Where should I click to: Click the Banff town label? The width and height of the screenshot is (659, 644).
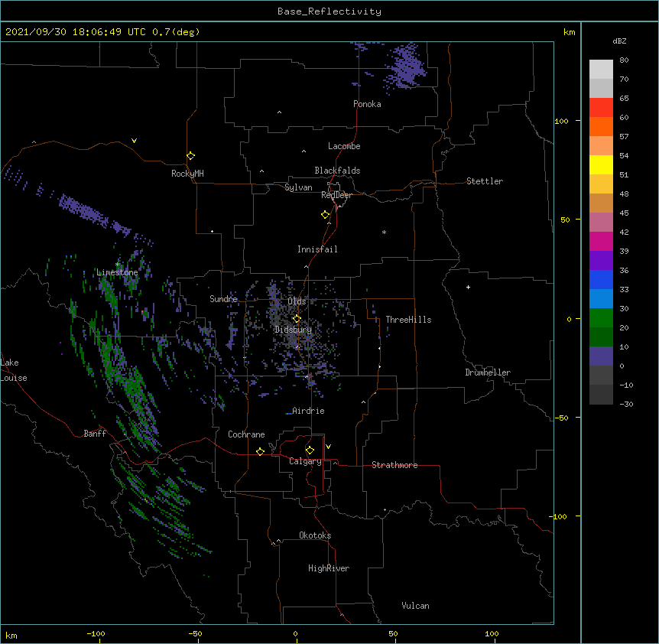tap(95, 434)
